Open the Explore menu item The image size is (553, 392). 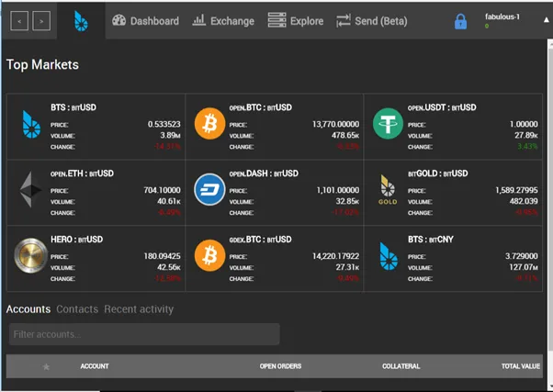coord(296,21)
